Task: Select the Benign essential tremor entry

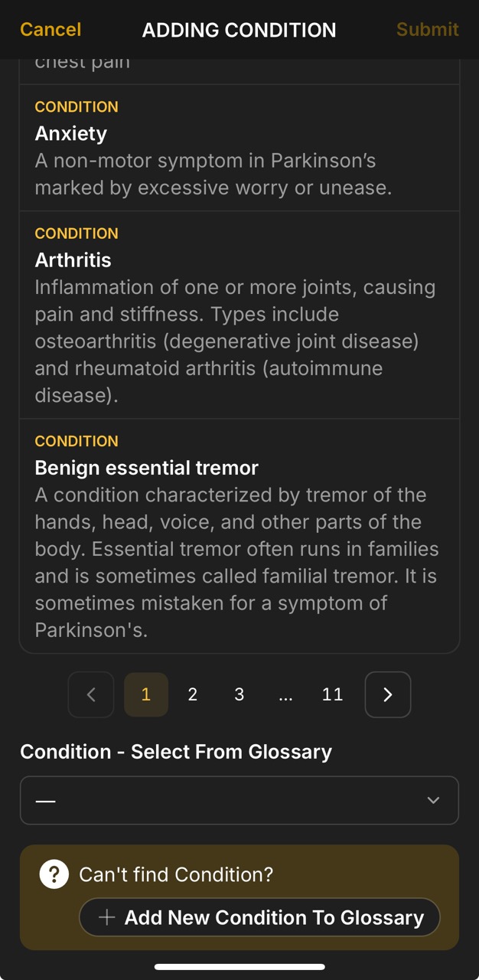Action: [239, 536]
